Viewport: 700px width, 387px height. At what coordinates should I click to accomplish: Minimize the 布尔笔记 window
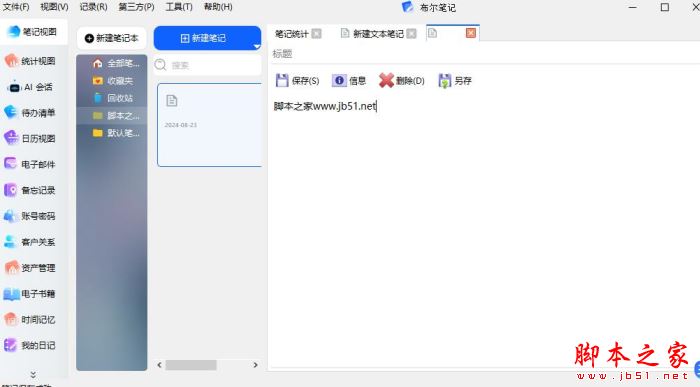(633, 7)
